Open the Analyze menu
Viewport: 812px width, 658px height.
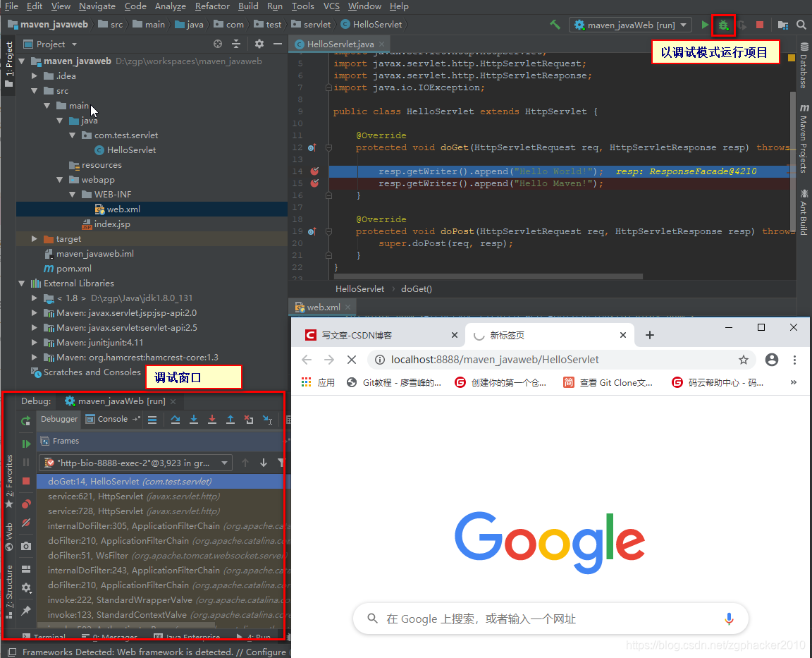coord(171,6)
